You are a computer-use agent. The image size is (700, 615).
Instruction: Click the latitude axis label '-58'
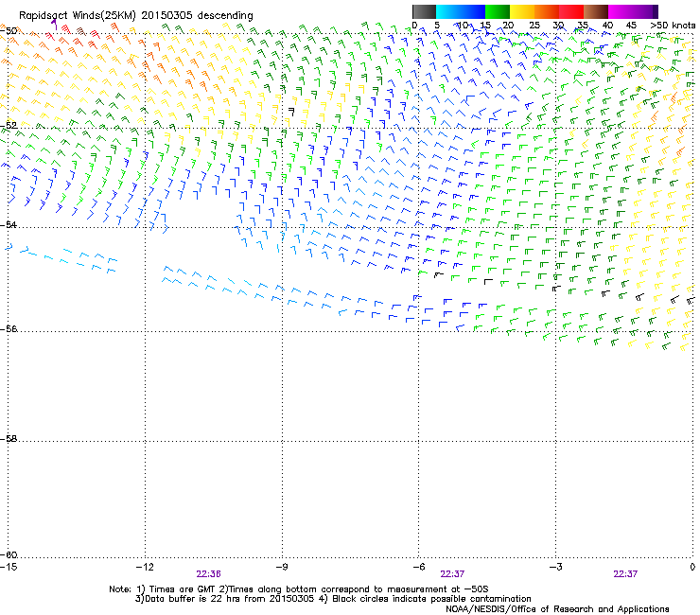[x=9, y=439]
